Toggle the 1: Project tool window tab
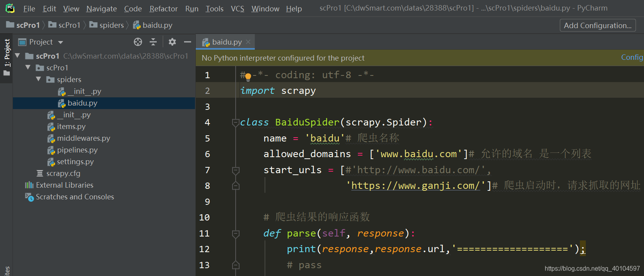The width and height of the screenshot is (644, 276). (7, 52)
